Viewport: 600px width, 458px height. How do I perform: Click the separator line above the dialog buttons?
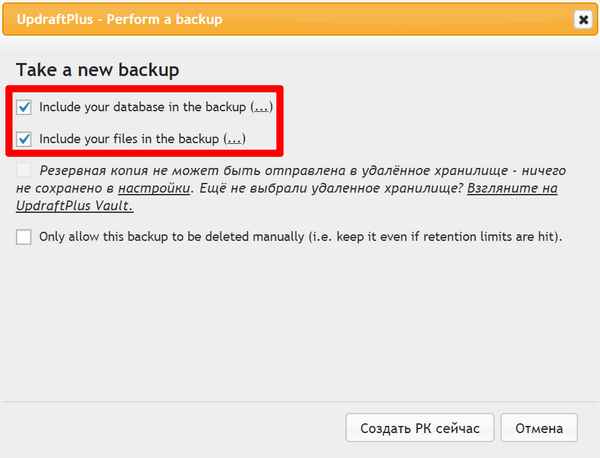[300, 402]
